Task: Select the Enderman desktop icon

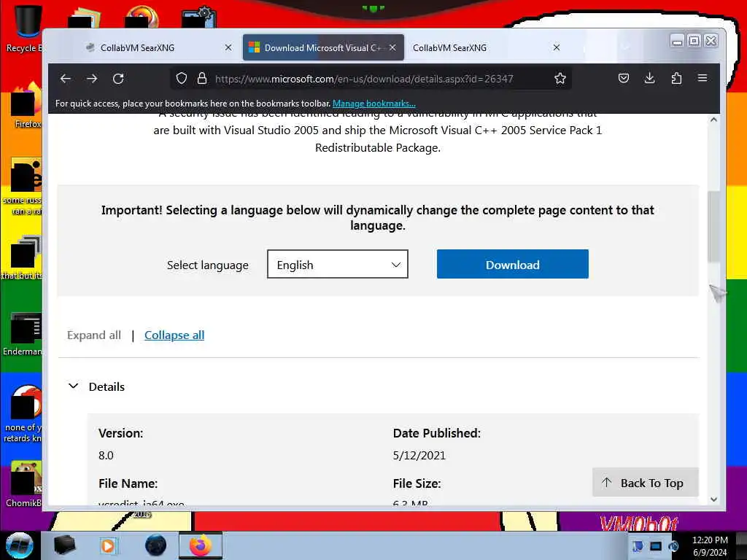Action: point(23,333)
